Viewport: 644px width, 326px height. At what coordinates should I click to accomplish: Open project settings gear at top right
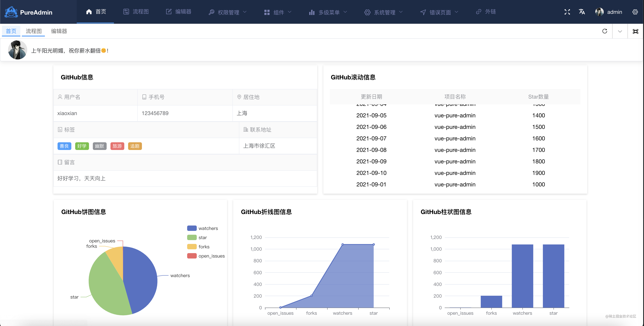[x=635, y=12]
